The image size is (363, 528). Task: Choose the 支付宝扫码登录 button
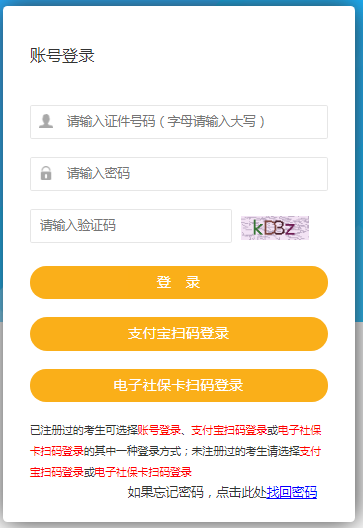[x=179, y=334]
